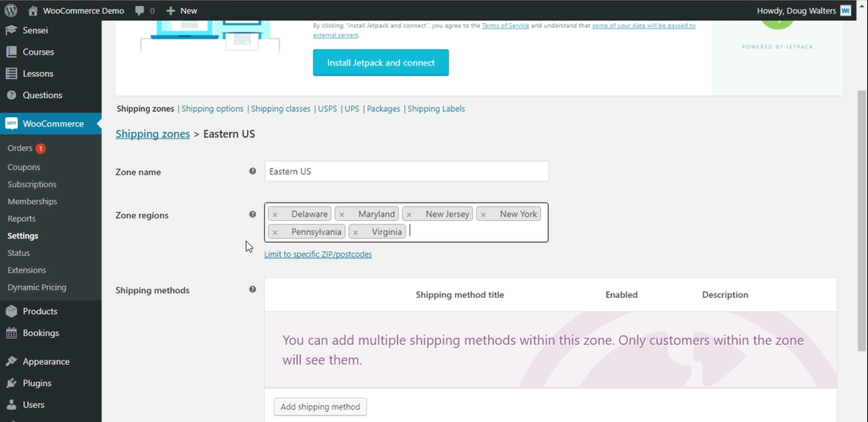Viewport: 868px width, 422px height.
Task: Remove the Virginia region tag
Action: 356,232
